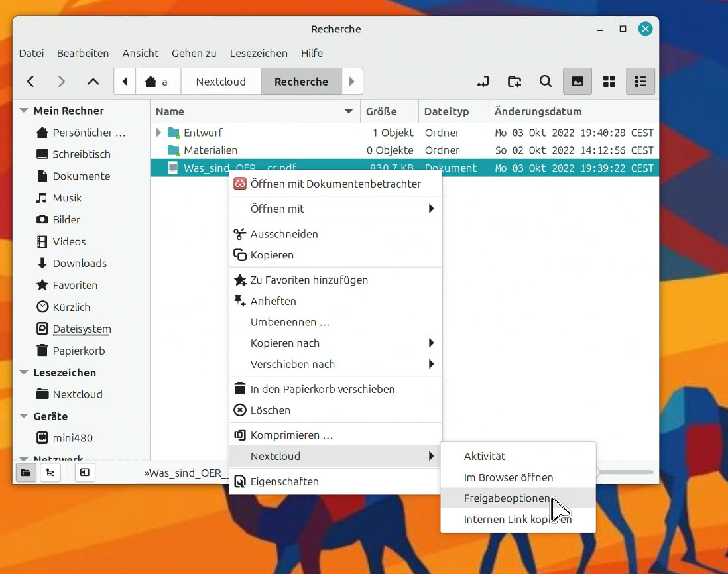Screen dimensions: 728x574
Task: Navigate back with the left arrow
Action: (30, 82)
